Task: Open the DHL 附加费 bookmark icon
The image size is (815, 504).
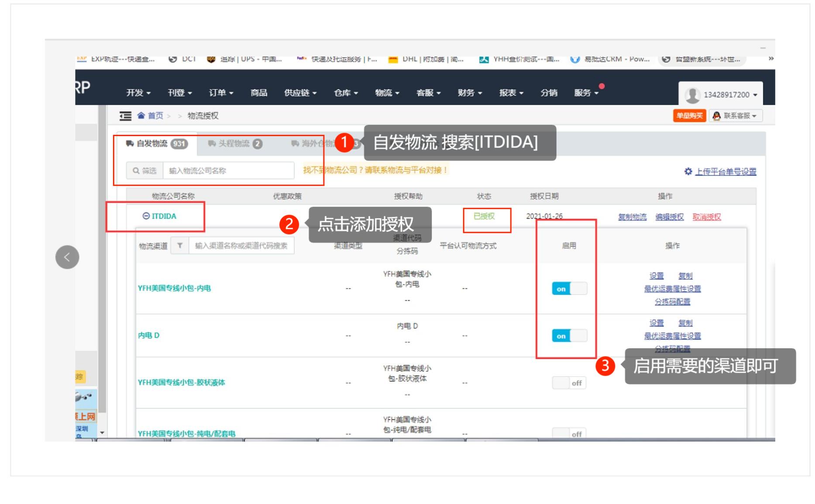Action: (x=393, y=59)
